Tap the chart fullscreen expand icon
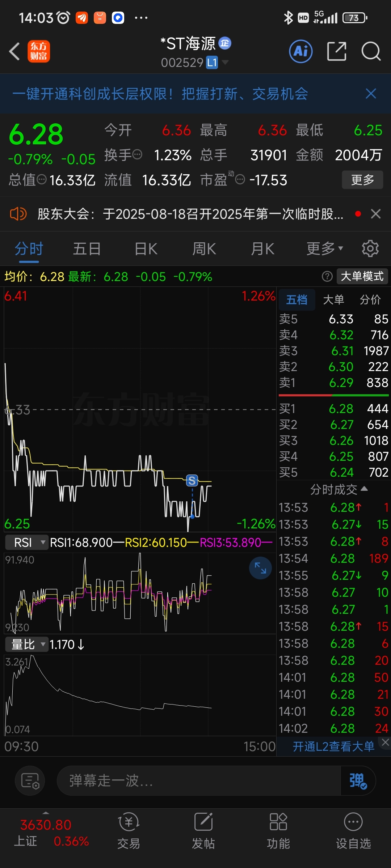 coord(260,568)
